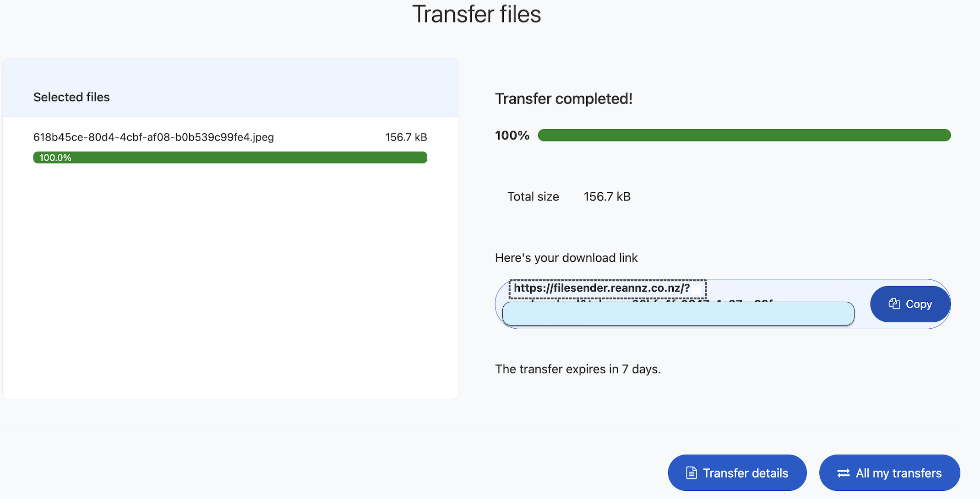Click the Selected files panel header
980x499 pixels.
(71, 97)
